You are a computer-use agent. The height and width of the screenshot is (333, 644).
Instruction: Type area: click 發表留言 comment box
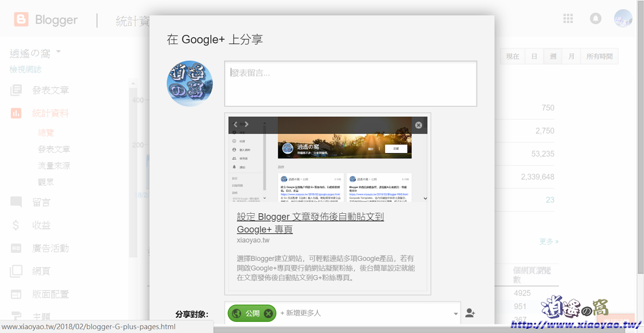pos(350,83)
